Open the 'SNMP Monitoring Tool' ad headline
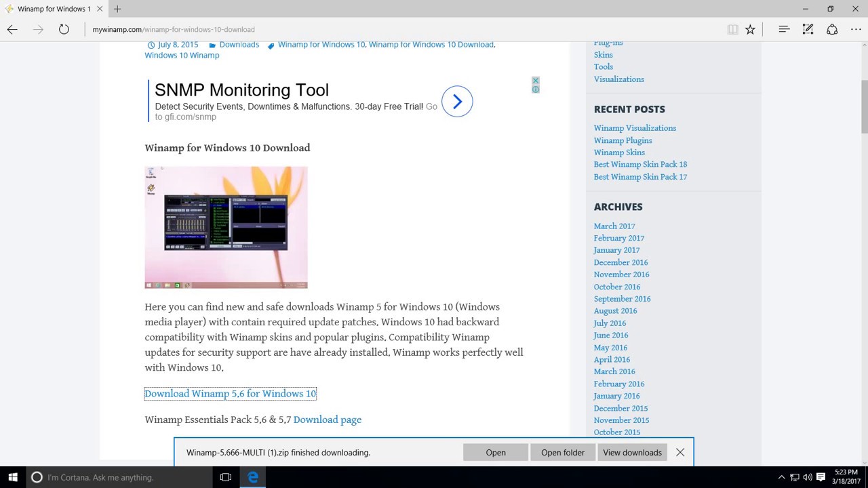Screen dimensions: 868x488 coord(241,90)
